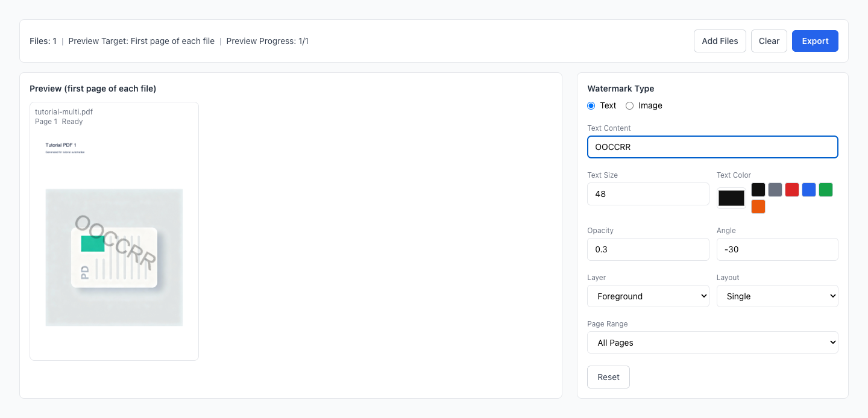Choose the blue preset color swatch
Viewport: 868px width, 418px height.
click(809, 190)
